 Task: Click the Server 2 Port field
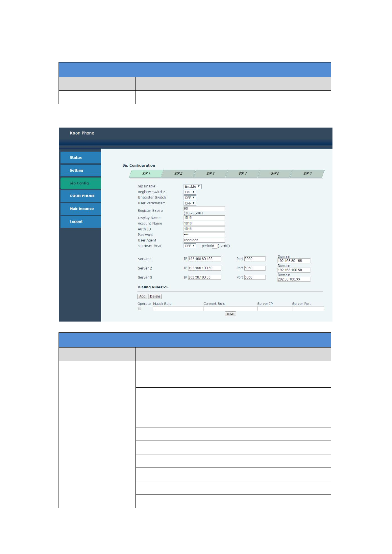(x=255, y=268)
